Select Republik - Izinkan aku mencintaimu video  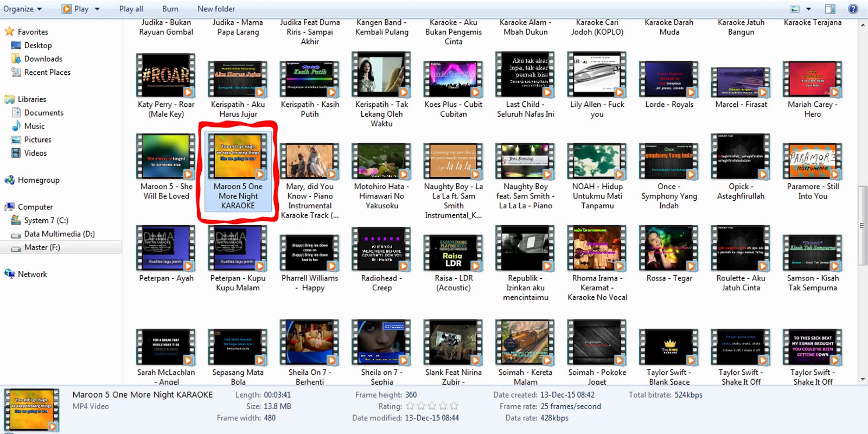coord(526,264)
